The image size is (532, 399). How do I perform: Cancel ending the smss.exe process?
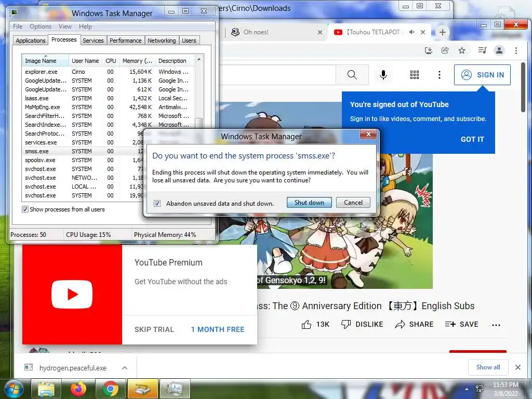[353, 203]
